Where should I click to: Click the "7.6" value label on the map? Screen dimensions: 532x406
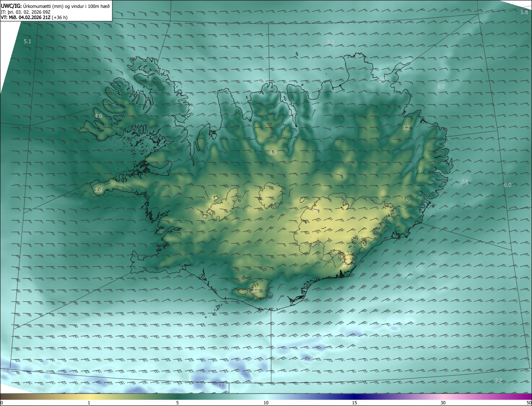(465, 181)
